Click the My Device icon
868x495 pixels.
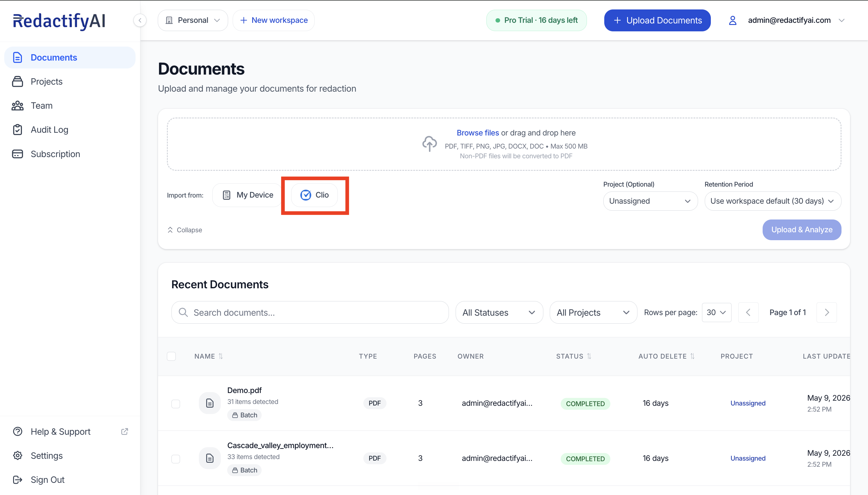tap(227, 195)
